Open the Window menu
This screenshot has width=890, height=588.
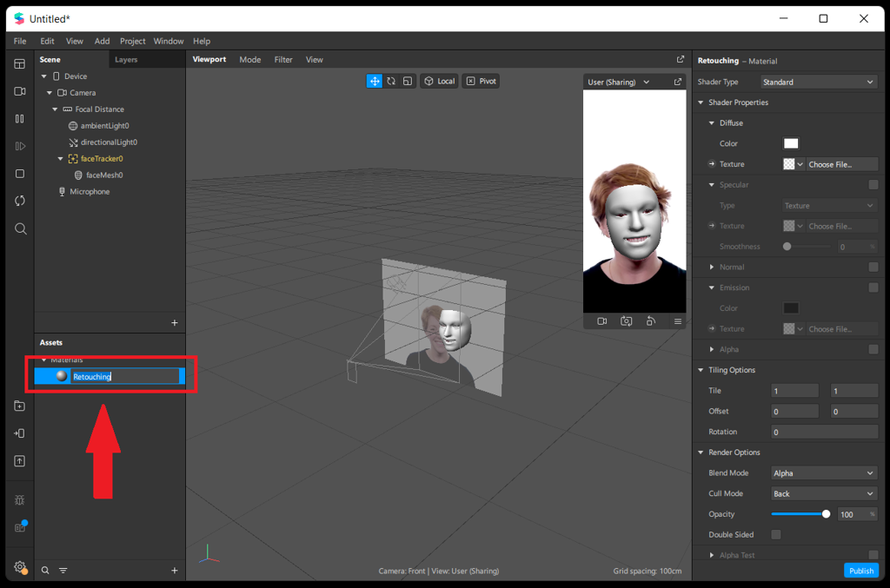[169, 41]
